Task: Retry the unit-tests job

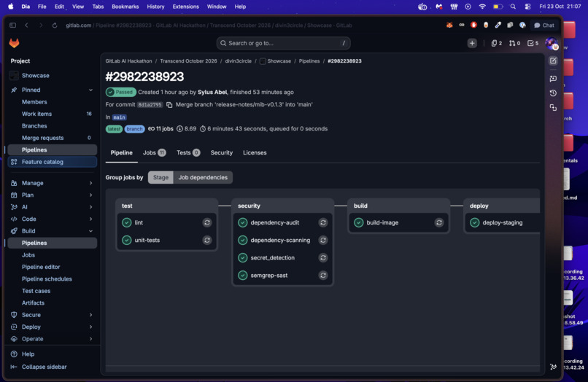Action: tap(207, 241)
